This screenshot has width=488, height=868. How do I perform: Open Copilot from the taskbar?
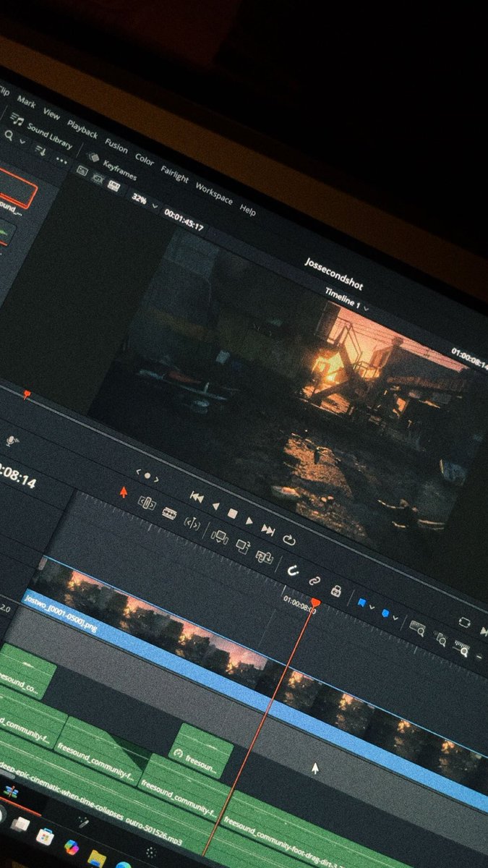pos(71,846)
